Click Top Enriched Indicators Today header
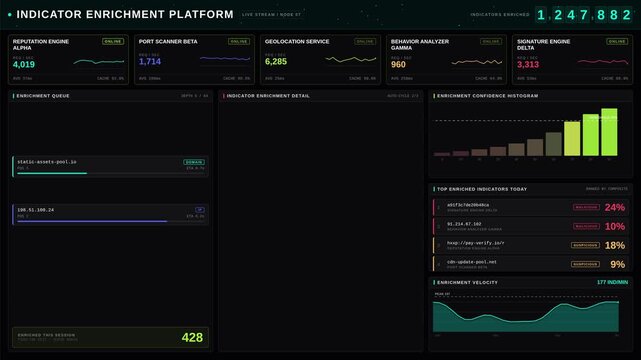This screenshot has height=360, width=641. coord(531,189)
